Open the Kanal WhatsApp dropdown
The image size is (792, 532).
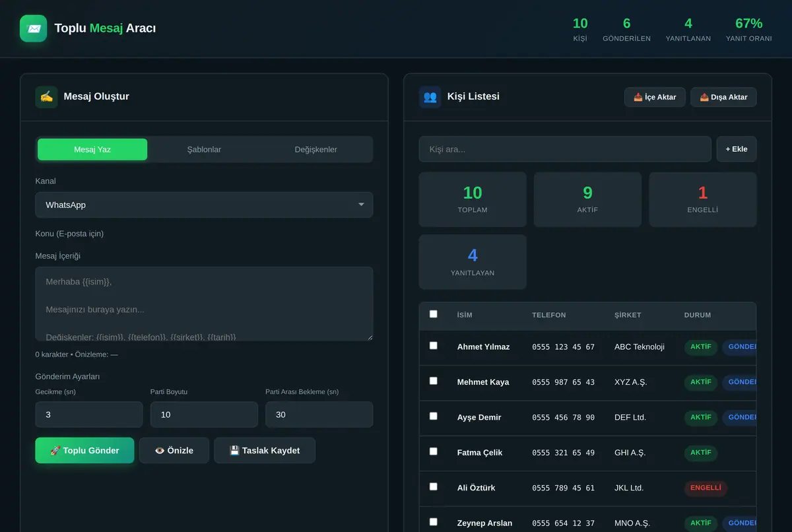click(204, 205)
